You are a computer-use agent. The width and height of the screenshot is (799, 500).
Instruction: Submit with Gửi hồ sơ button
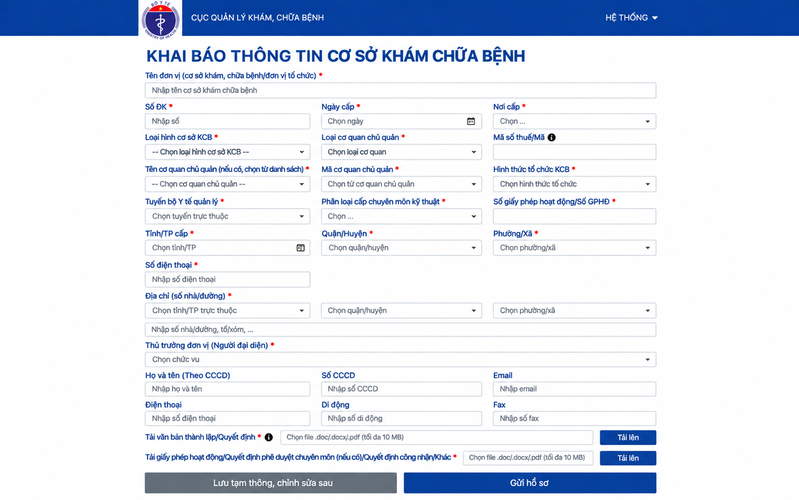pyautogui.click(x=530, y=483)
